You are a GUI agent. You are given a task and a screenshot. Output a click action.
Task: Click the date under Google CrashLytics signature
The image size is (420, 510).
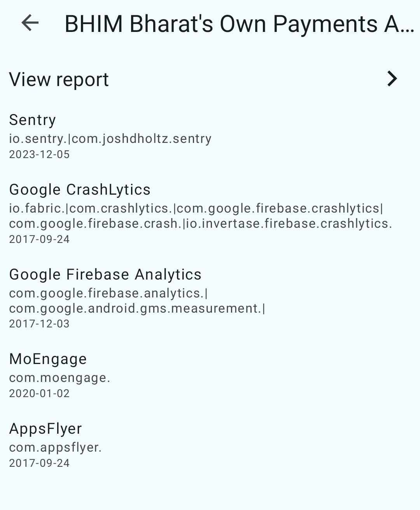point(39,239)
